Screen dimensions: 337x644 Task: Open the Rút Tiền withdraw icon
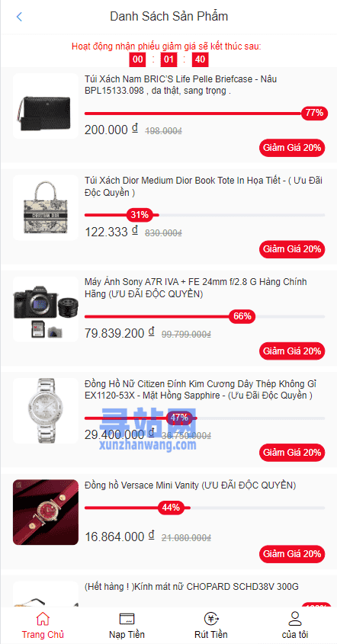[x=211, y=619]
